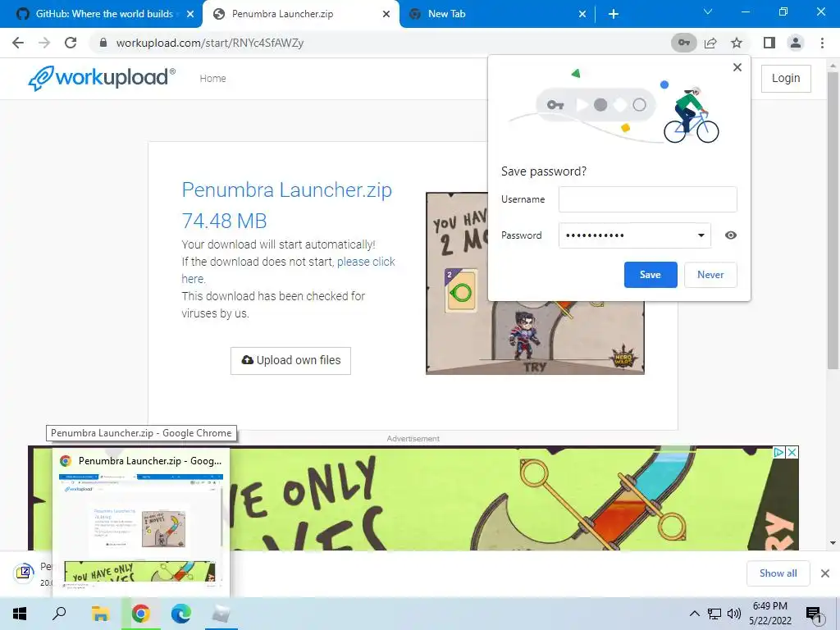This screenshot has width=840, height=630.
Task: Click the volume speaker icon
Action: (733, 614)
